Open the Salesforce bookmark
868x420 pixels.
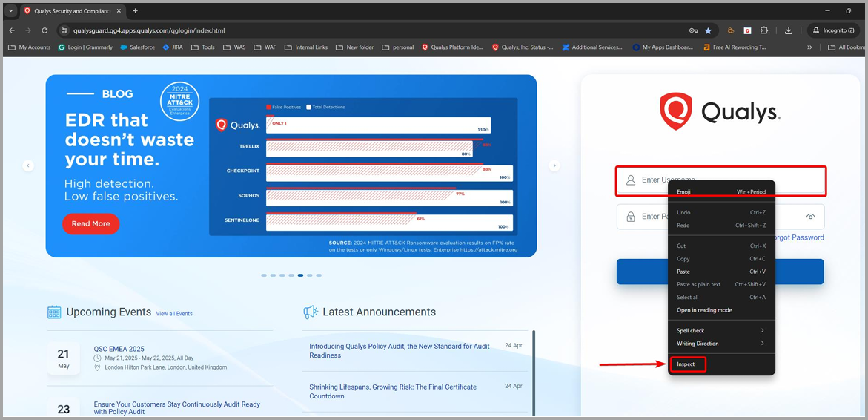[x=138, y=47]
